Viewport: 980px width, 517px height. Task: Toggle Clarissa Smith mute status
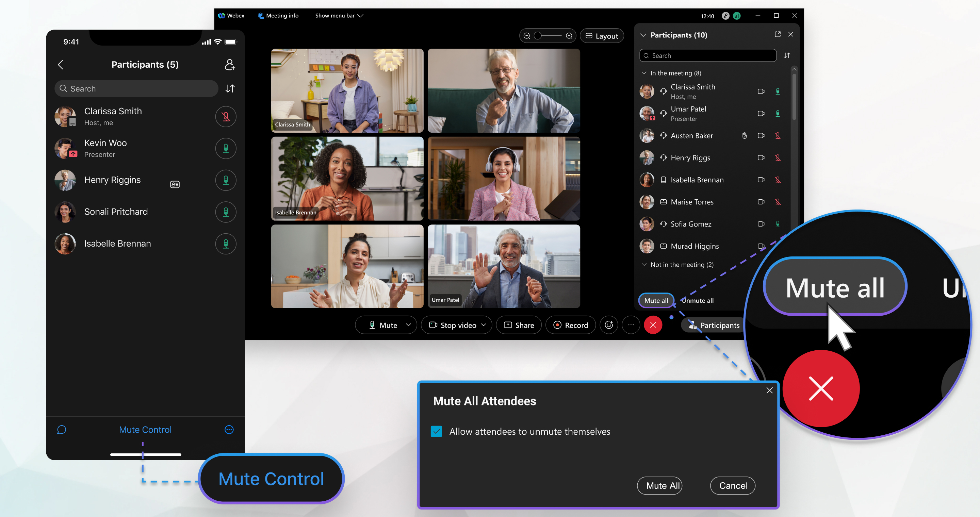(778, 91)
